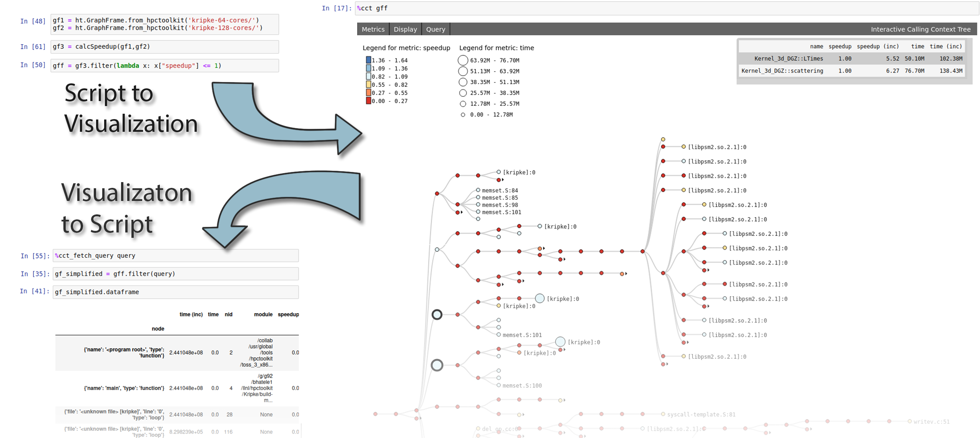
Task: Click the 0.00 - 12.78M time legend circle
Action: [x=463, y=114]
